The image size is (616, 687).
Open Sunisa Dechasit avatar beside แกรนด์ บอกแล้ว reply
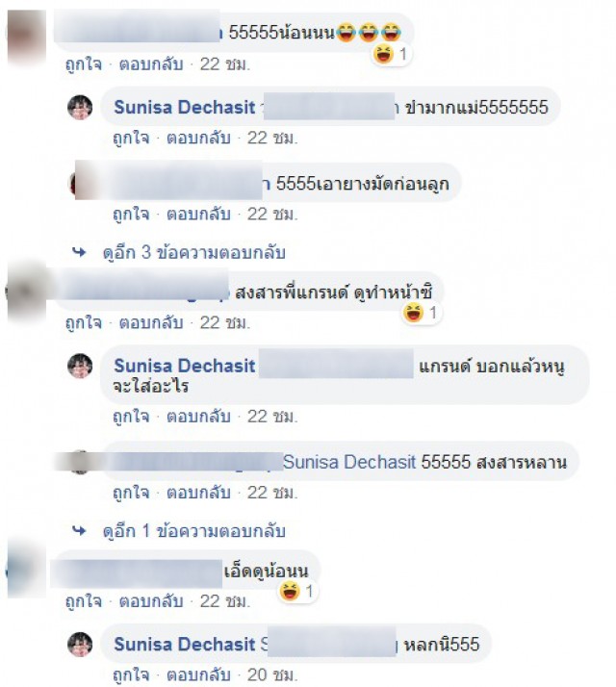pyautogui.click(x=80, y=366)
